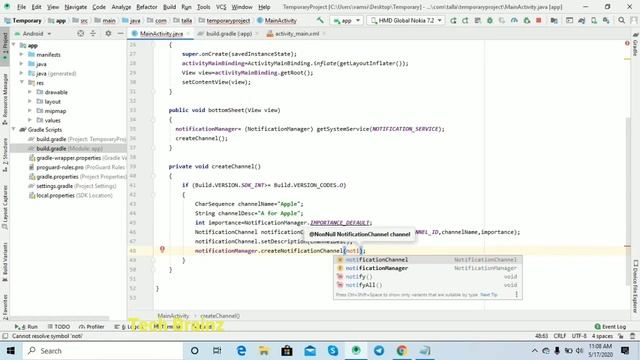
Task: Click the red error bulb in gutter
Action: (162, 249)
